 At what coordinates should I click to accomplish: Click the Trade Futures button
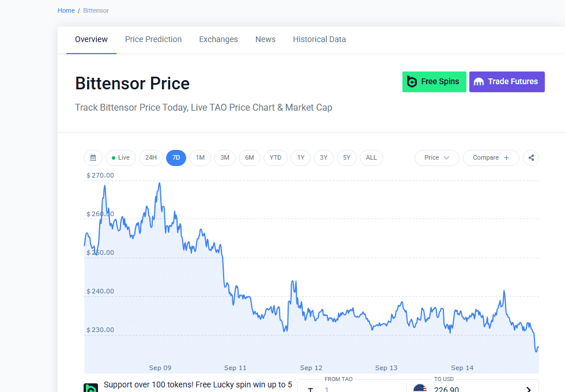507,82
